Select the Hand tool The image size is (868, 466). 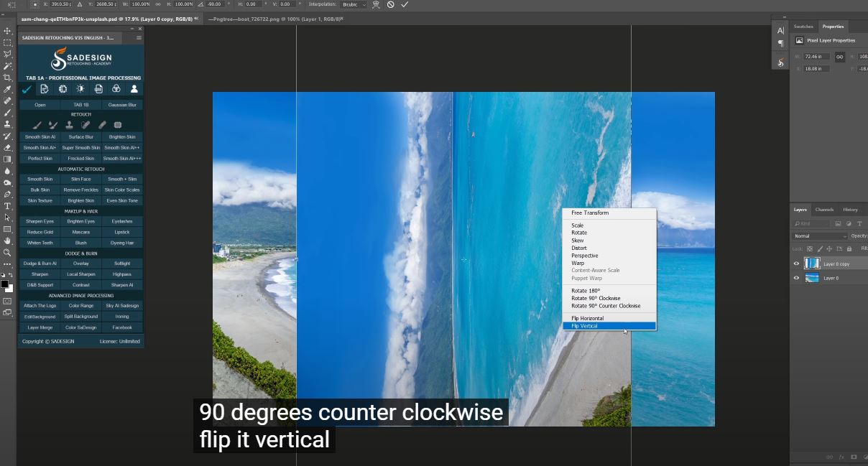[x=8, y=241]
